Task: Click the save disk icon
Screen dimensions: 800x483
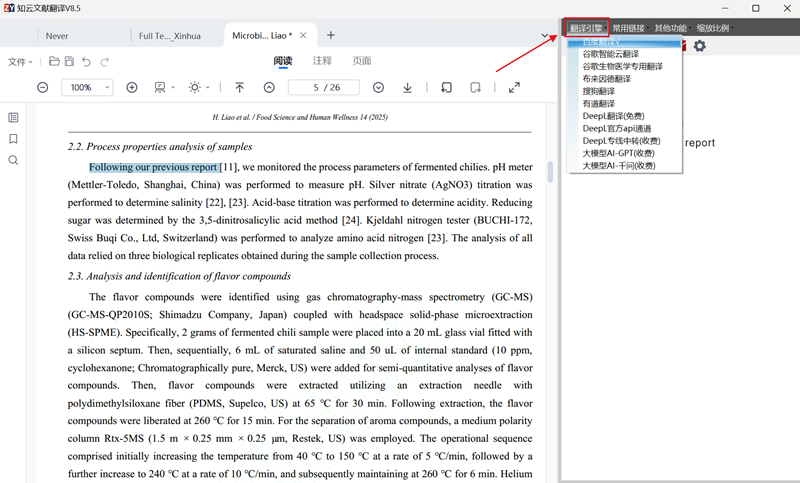Action: pyautogui.click(x=68, y=62)
